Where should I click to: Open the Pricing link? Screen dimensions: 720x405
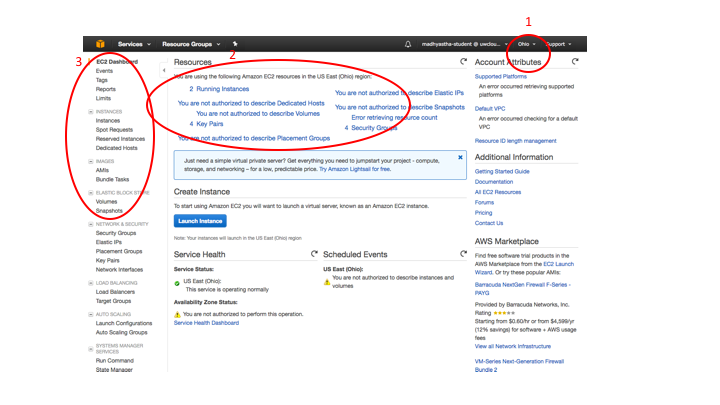tap(483, 213)
